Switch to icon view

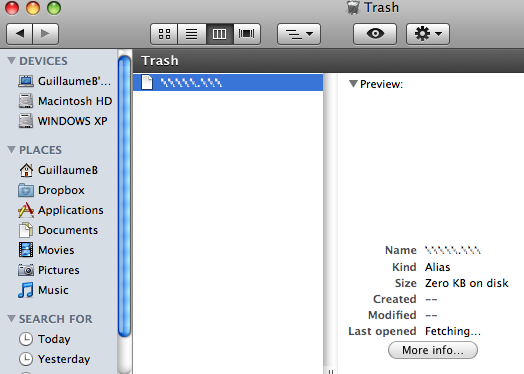(x=164, y=34)
